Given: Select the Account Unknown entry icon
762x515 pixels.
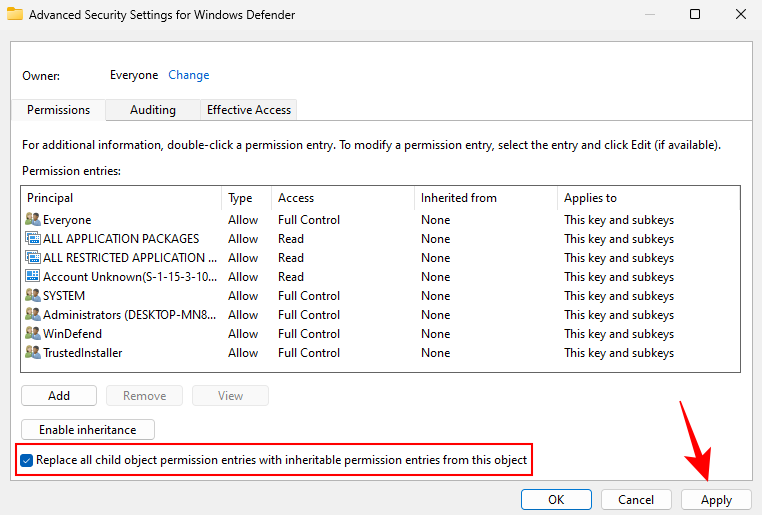Looking at the screenshot, I should (32, 277).
